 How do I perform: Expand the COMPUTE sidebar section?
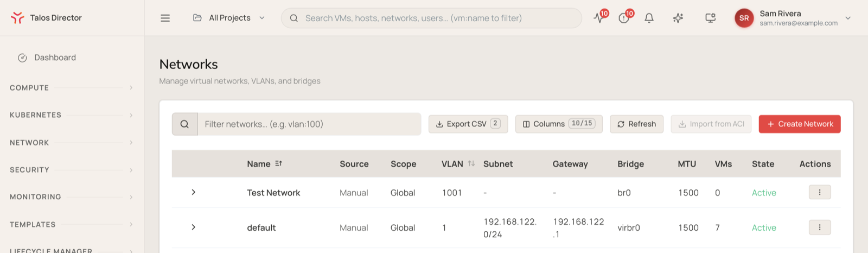coord(71,87)
